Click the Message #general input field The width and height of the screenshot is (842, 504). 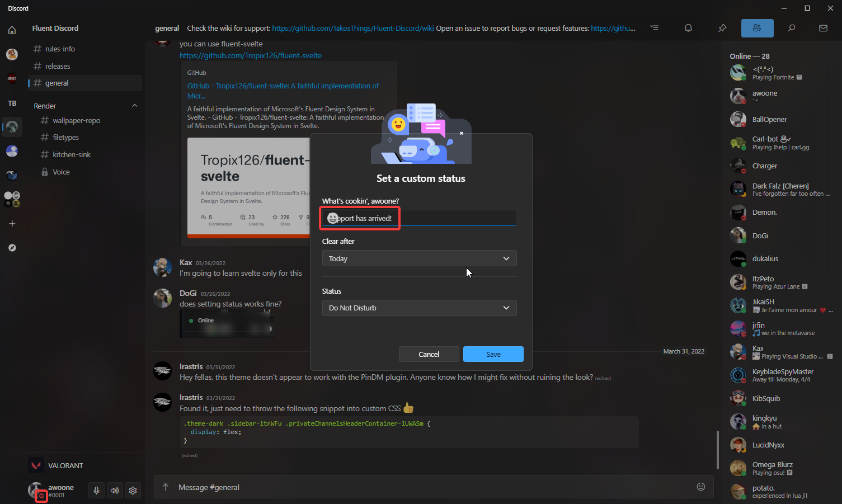click(x=392, y=487)
